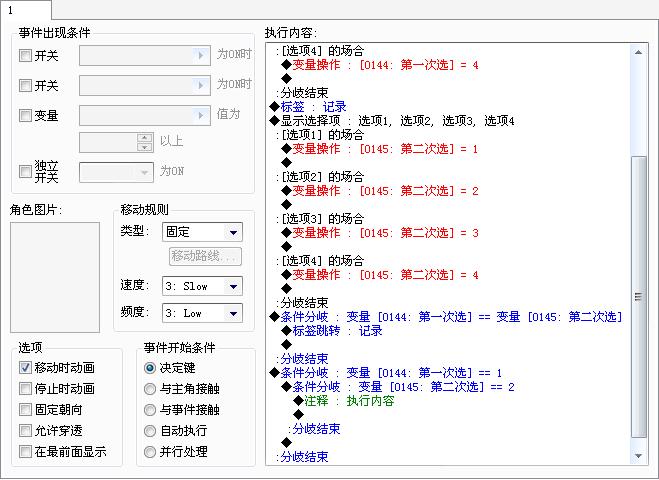Open the 独立开关 letter dropdown
Image resolution: width=659 pixels, height=480 pixels.
[116, 172]
